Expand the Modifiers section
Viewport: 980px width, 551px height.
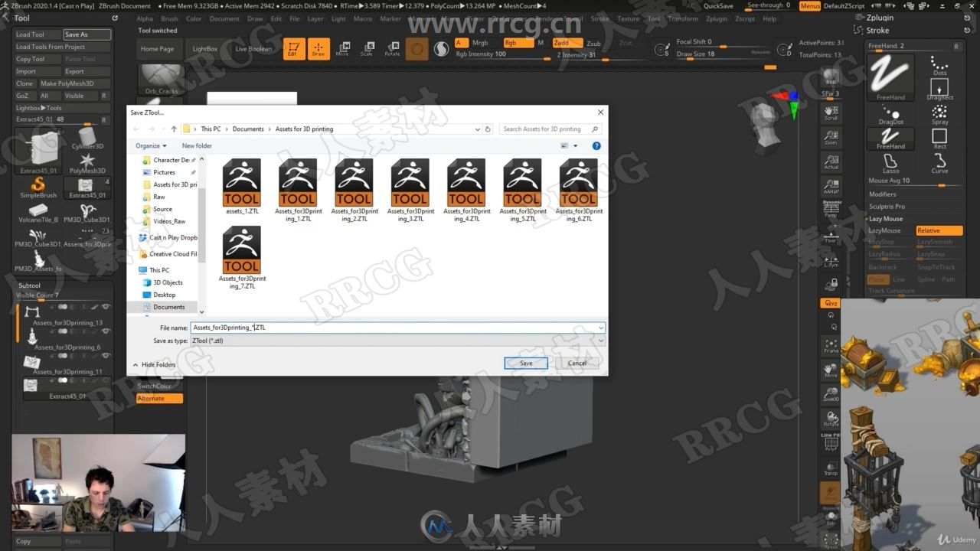click(x=882, y=194)
